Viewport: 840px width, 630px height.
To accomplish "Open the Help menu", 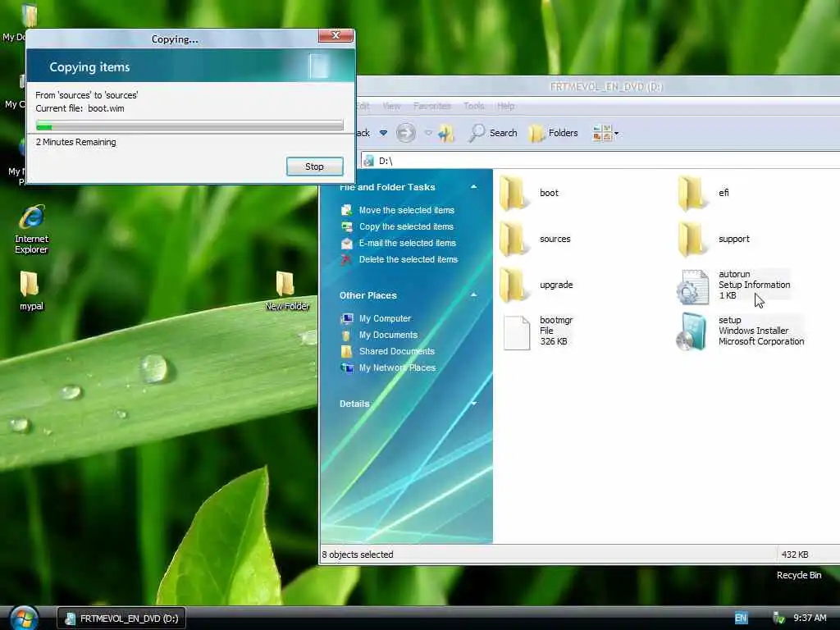I will [505, 106].
